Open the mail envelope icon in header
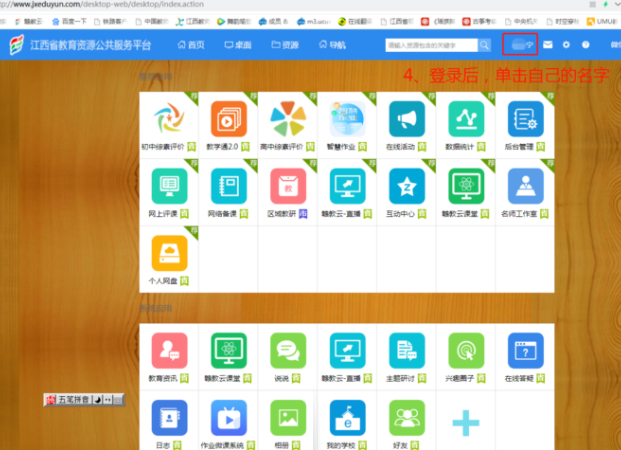The height and width of the screenshot is (450, 621). tap(547, 45)
